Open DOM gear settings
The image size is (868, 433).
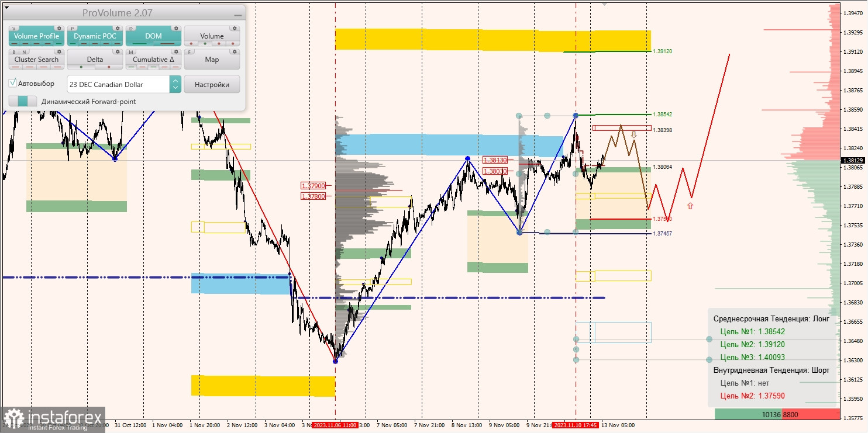coord(175,28)
